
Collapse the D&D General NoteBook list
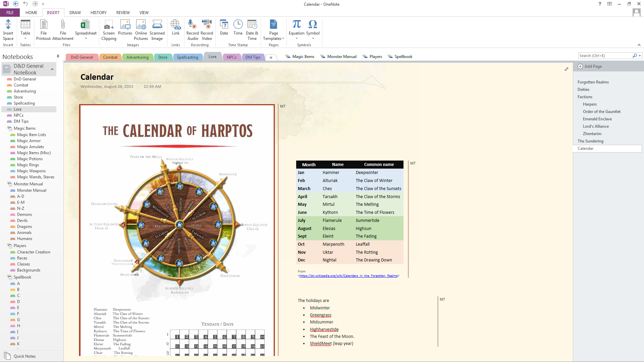point(52,69)
